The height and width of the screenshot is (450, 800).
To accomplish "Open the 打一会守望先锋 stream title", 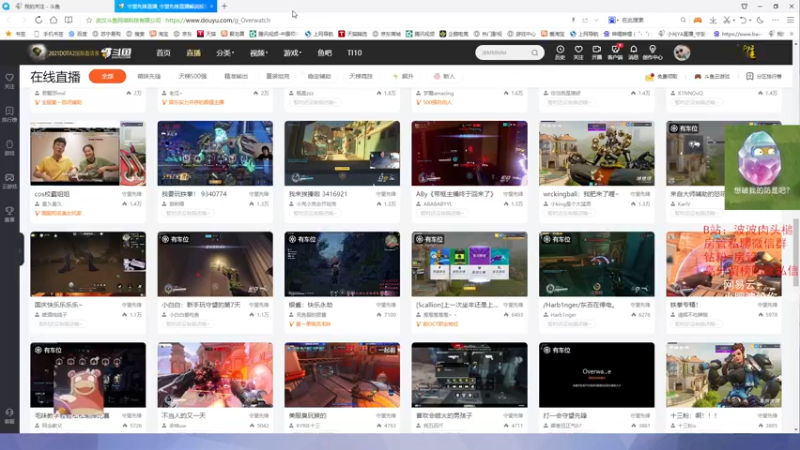I will coord(565,415).
